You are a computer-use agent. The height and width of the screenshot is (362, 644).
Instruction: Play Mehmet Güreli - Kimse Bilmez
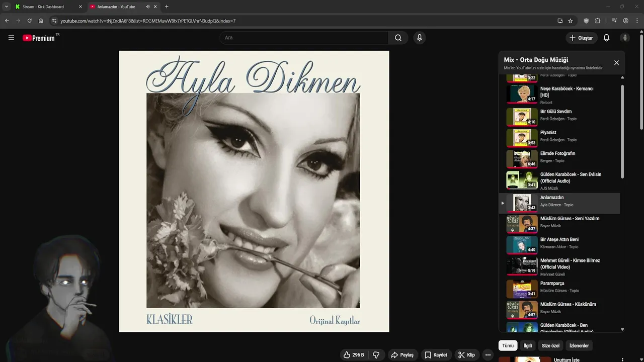(559, 267)
